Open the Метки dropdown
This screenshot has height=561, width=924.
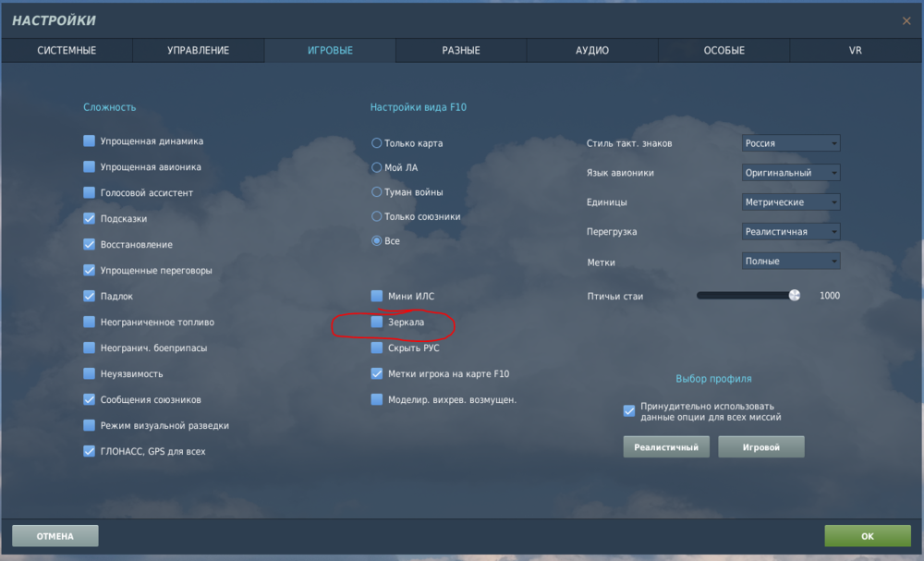pos(791,261)
